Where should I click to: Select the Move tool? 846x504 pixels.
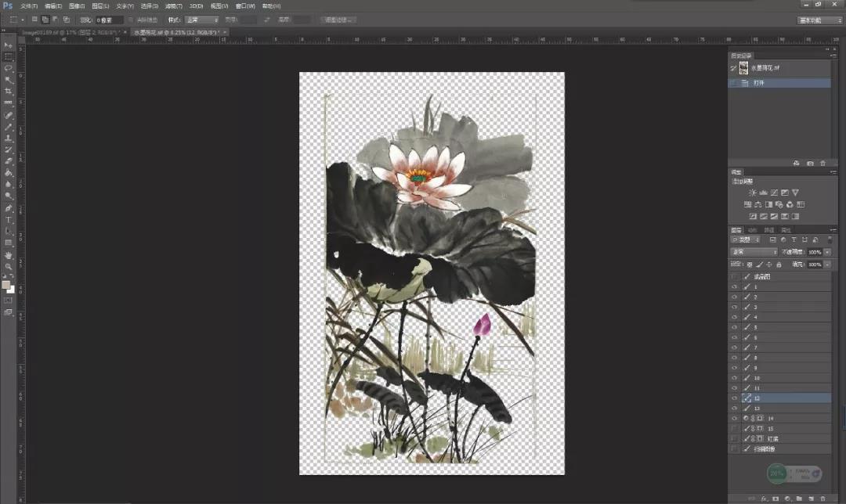pyautogui.click(x=9, y=45)
